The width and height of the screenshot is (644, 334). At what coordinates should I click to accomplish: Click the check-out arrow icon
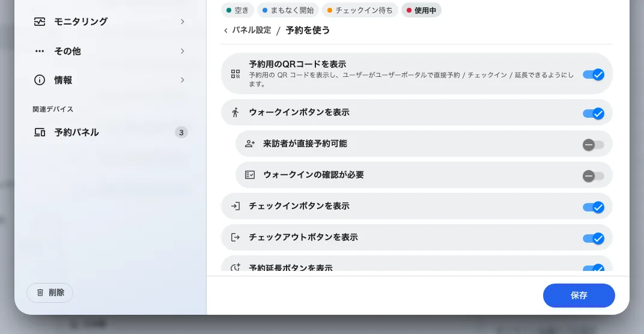235,237
